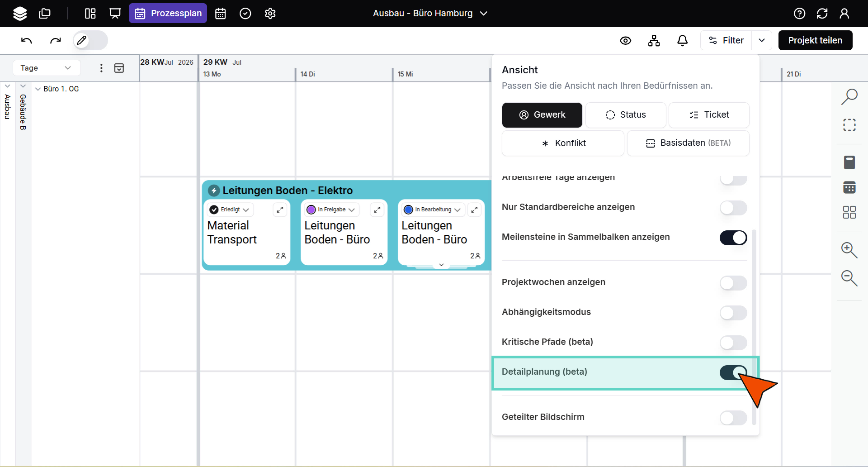Switch to the Konflikt view

tap(563, 143)
